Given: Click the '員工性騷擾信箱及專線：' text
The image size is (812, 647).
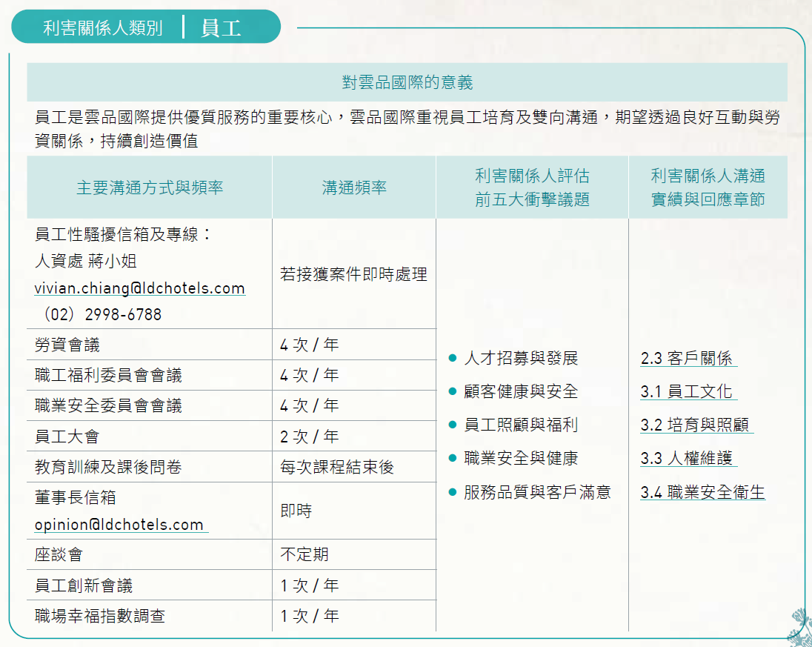Looking at the screenshot, I should click(x=124, y=234).
